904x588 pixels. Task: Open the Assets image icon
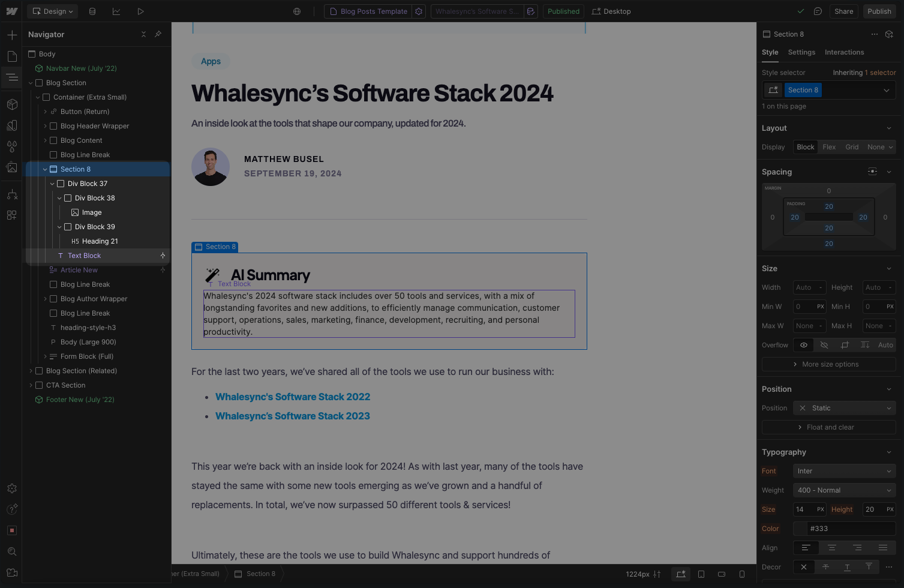click(x=12, y=167)
